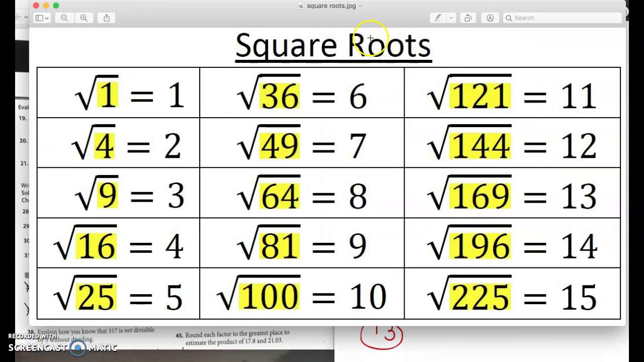Expand the highlight color dropdown arrow
This screenshot has width=644, height=362.
pos(451,18)
